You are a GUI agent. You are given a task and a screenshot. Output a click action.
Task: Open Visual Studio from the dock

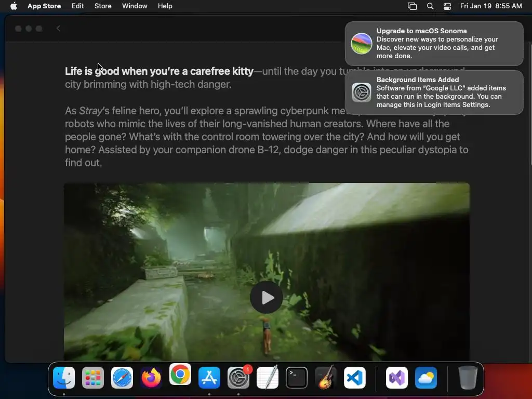point(397,378)
